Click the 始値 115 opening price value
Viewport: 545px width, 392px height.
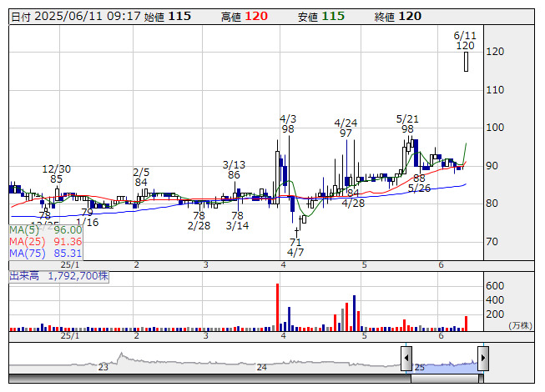point(168,17)
